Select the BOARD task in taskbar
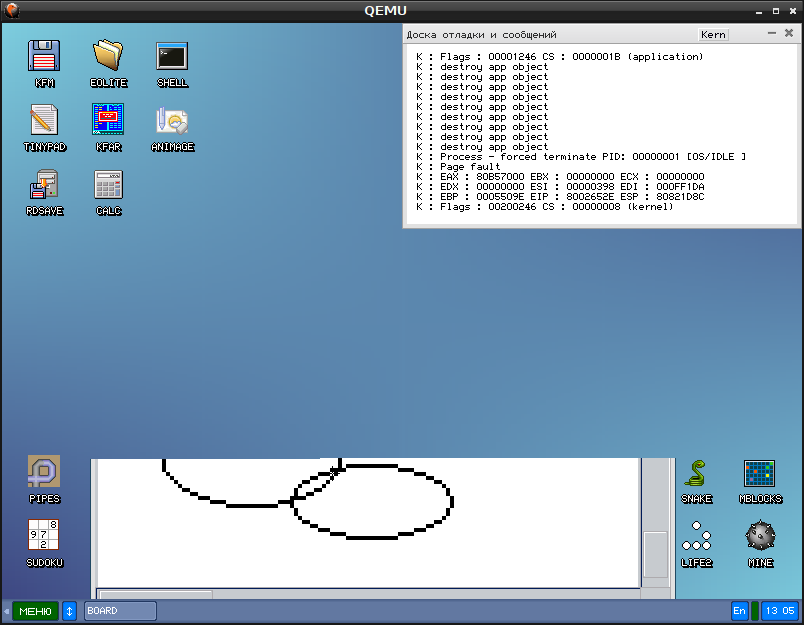This screenshot has width=804, height=625. pyautogui.click(x=120, y=611)
